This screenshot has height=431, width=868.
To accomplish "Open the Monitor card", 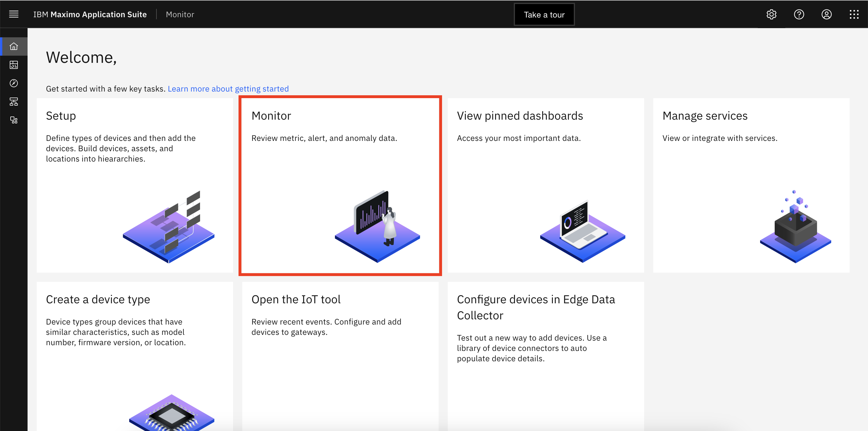I will coord(340,185).
